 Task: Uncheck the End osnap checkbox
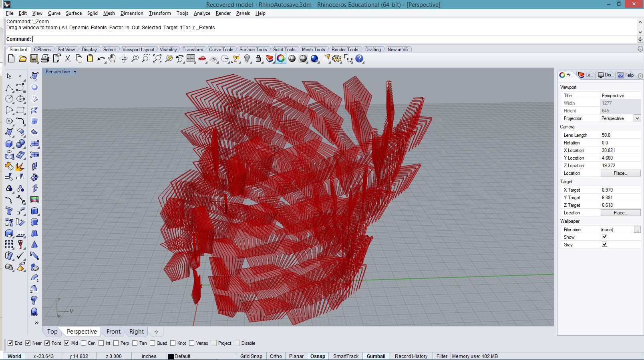[x=10, y=343]
